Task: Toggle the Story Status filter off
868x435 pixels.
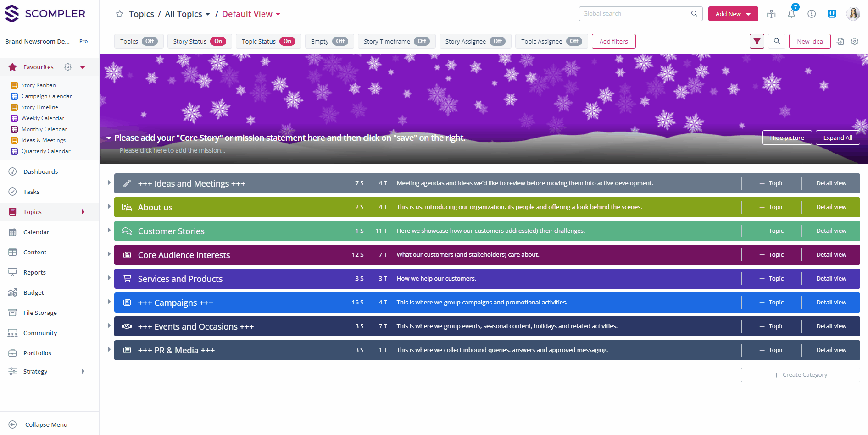Action: pos(218,41)
